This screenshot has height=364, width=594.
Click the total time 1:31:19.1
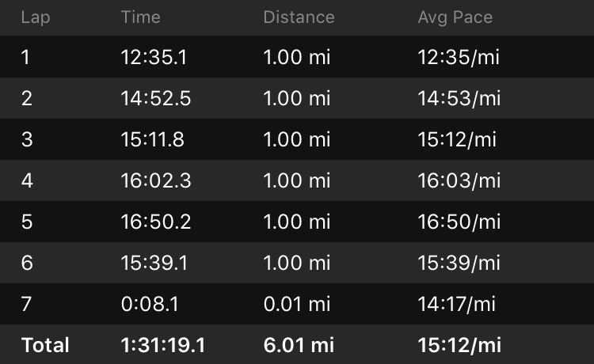(x=163, y=346)
